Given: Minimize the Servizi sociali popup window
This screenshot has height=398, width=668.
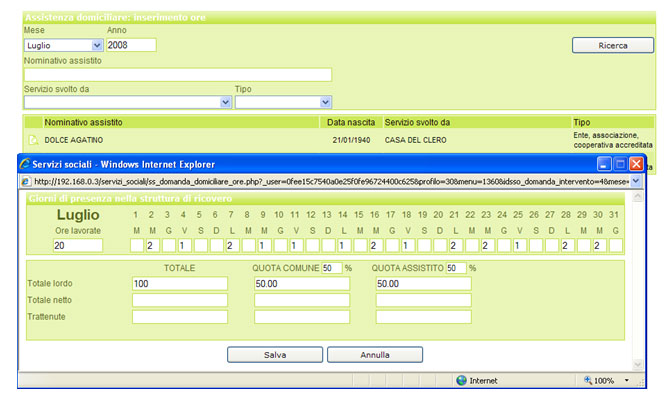Looking at the screenshot, I should pos(604,164).
